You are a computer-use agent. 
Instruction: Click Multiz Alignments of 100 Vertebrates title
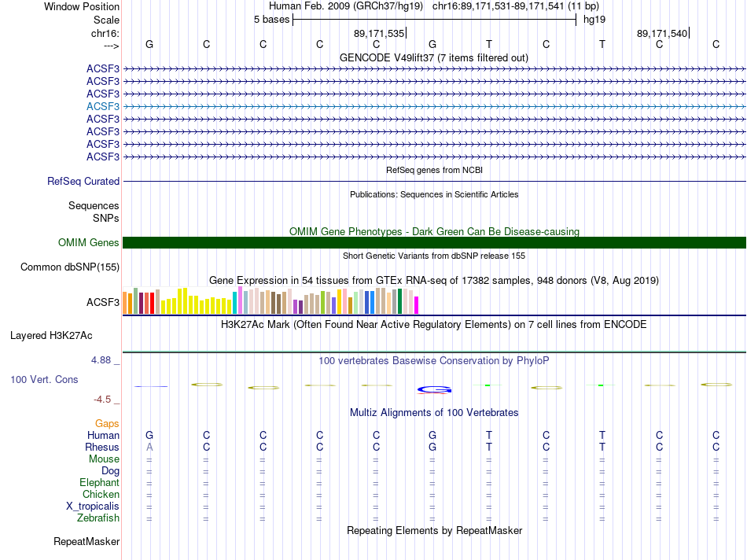tap(434, 412)
